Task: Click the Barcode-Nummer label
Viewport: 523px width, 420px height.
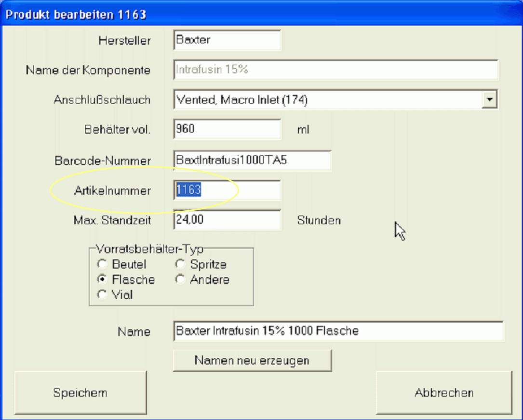Action: point(103,161)
